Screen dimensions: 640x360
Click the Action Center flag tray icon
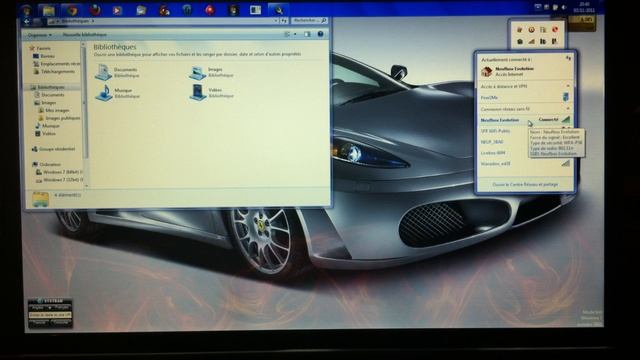click(555, 7)
